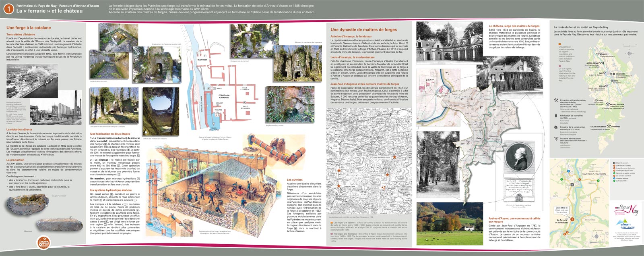
Task: Click the SHEM GDF Suez logo
Action: [625, 225]
